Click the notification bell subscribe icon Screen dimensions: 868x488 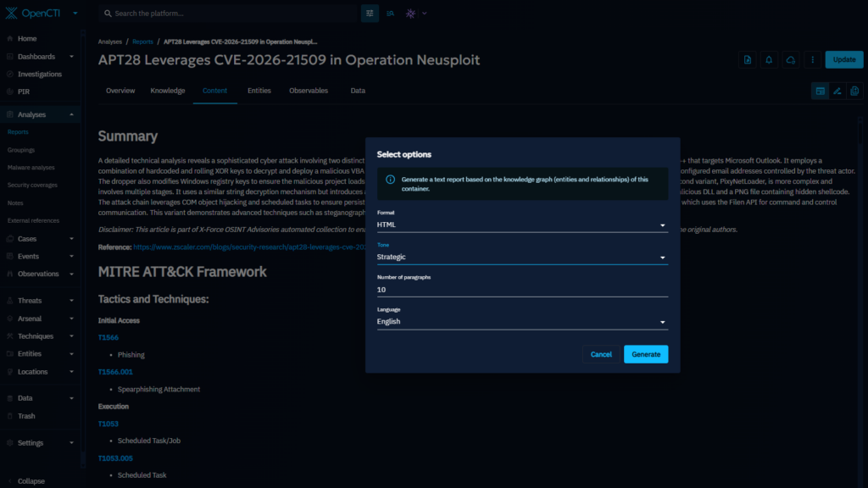tap(769, 60)
